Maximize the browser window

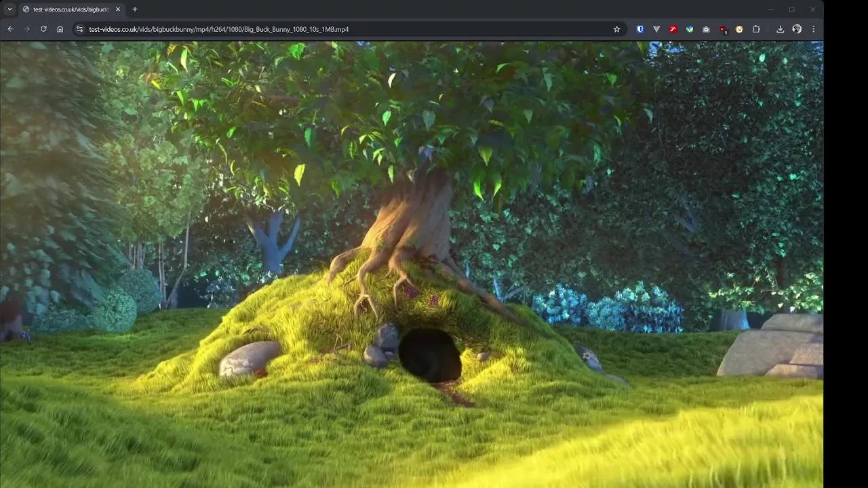(x=791, y=9)
